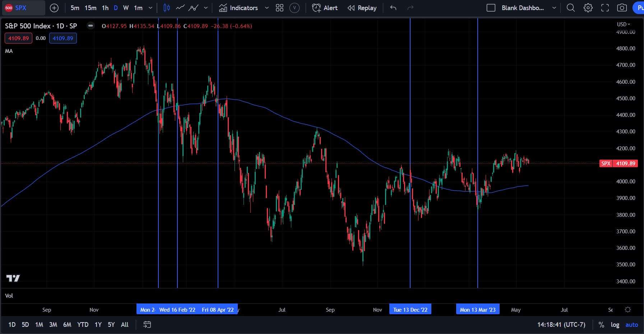Click the undo arrow icon
The width and height of the screenshot is (644, 334).
(x=393, y=8)
